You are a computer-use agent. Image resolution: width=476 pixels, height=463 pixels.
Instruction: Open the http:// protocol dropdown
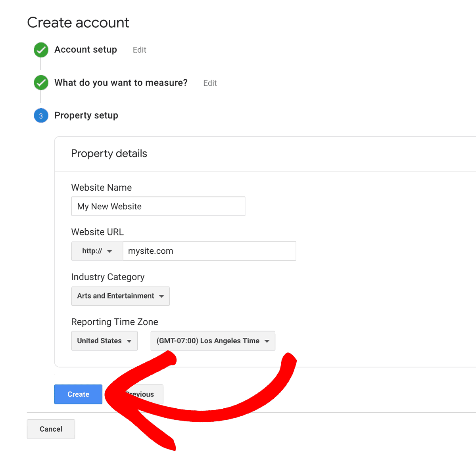click(x=97, y=251)
